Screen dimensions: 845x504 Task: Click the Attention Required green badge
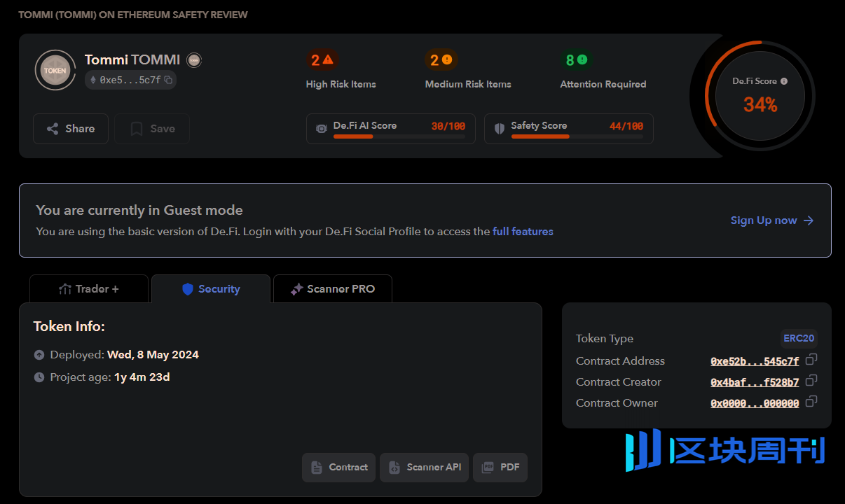576,60
